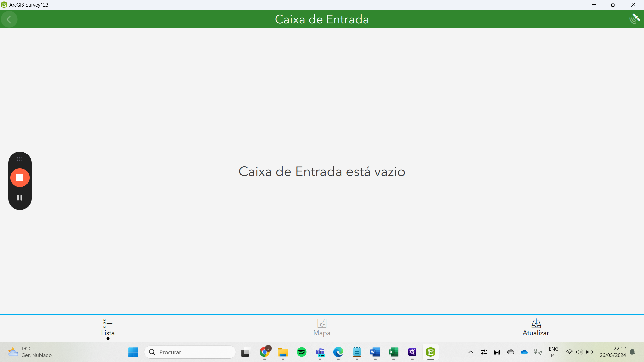Open the volume speaker control
The width and height of the screenshot is (644, 362).
pyautogui.click(x=579, y=352)
